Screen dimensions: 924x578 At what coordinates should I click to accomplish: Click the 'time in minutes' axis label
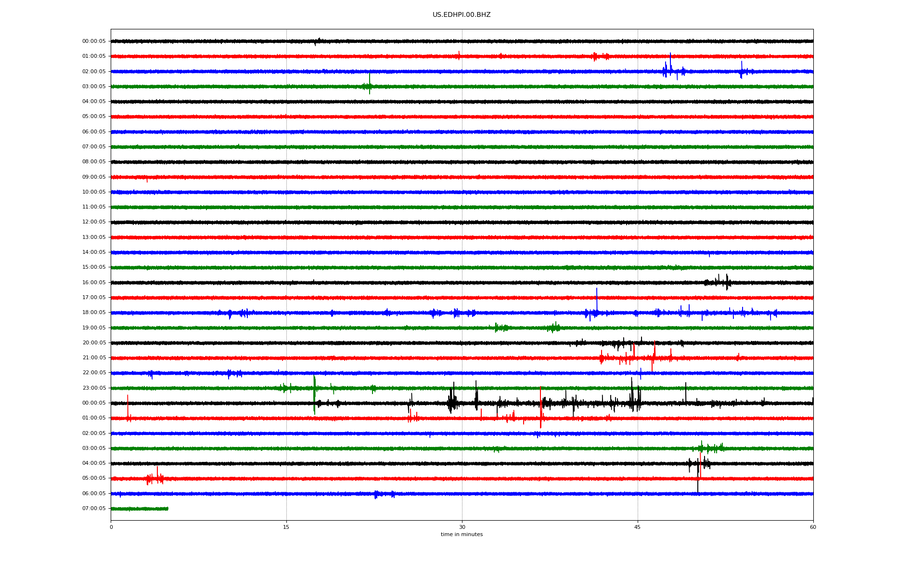pos(461,534)
